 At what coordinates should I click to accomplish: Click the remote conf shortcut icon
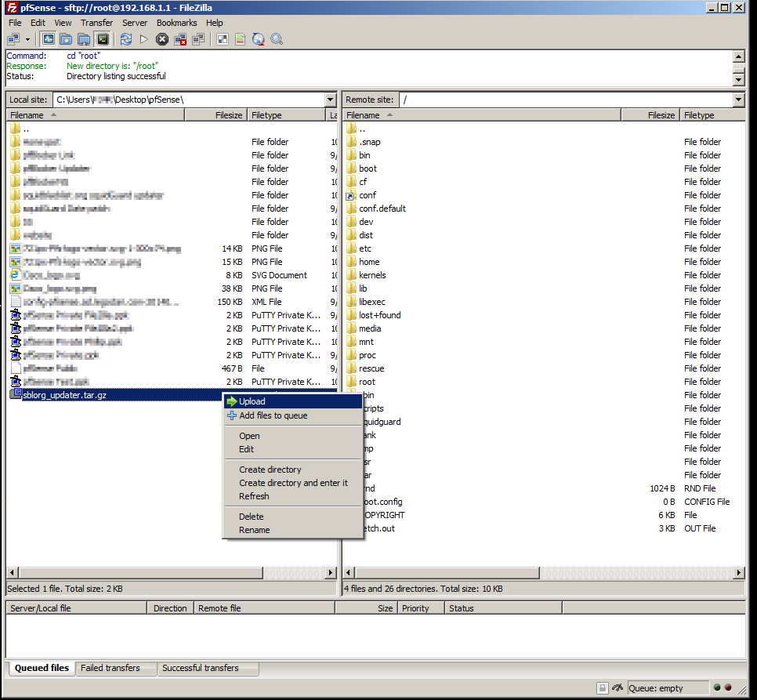[x=351, y=195]
